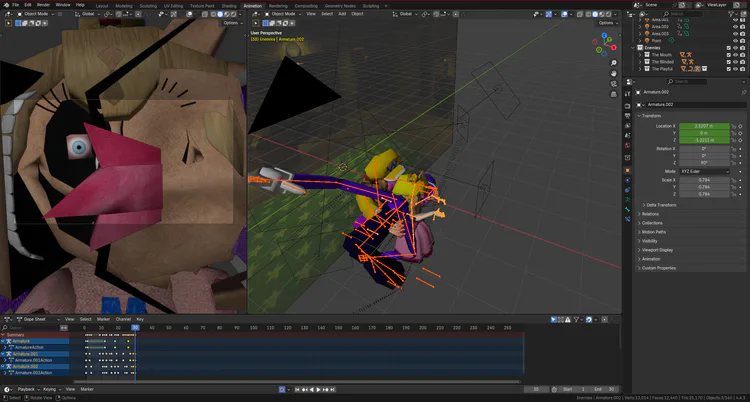Select The Playful collection in outliner
750x402 pixels.
tap(662, 69)
